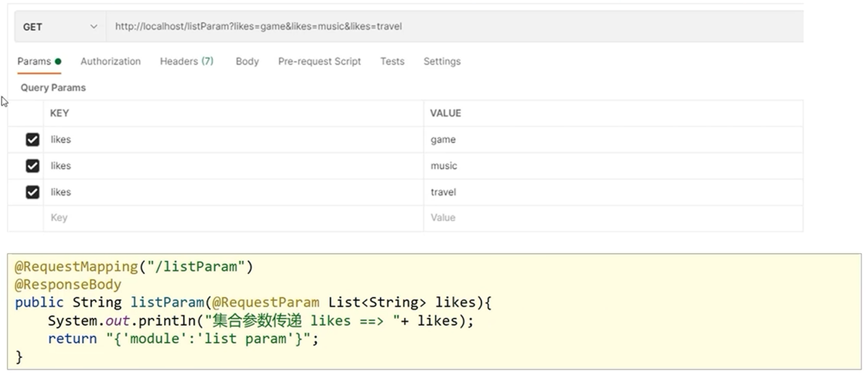Uncheck the likes=travel parameter checkbox
Screen dimensions: 868x374
tap(33, 193)
